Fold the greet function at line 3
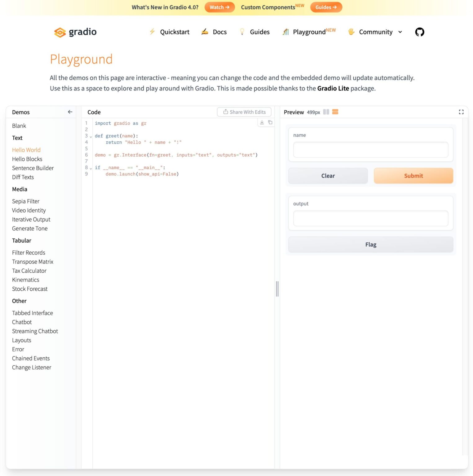This screenshot has width=473, height=476. (91, 136)
